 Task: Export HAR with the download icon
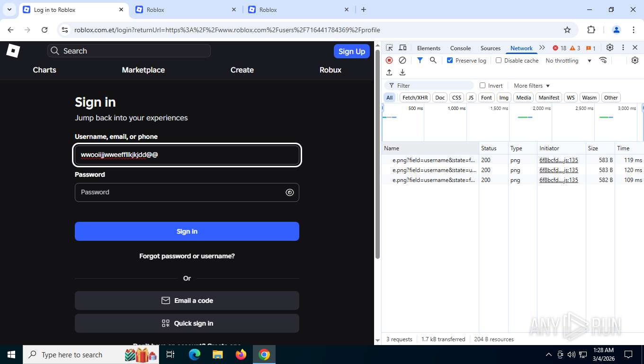pos(402,73)
